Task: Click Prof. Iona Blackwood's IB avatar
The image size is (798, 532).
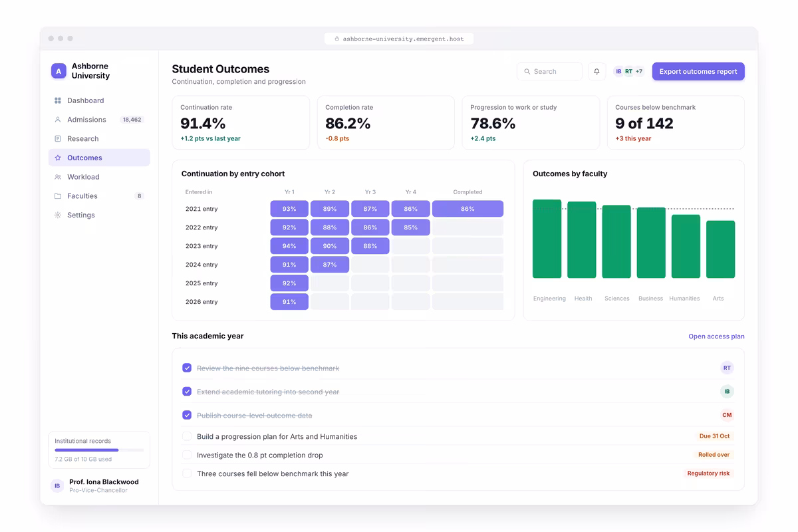Action: [57, 486]
